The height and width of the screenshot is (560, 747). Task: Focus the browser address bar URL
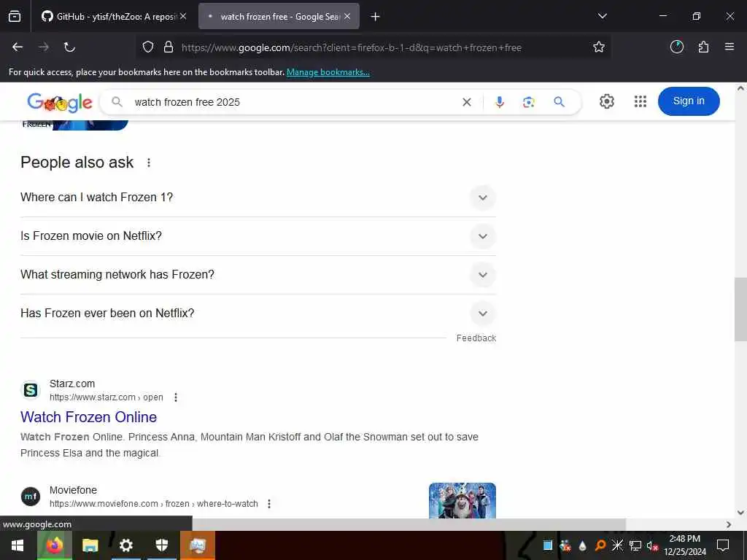352,47
